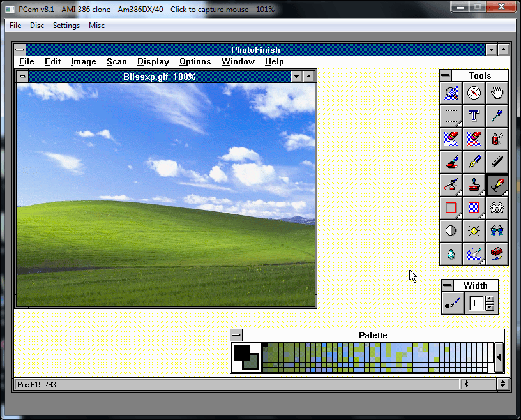Screen dimensions: 521x420
Task: Select the red eraser-and-pencil tool
Action: coord(497,253)
